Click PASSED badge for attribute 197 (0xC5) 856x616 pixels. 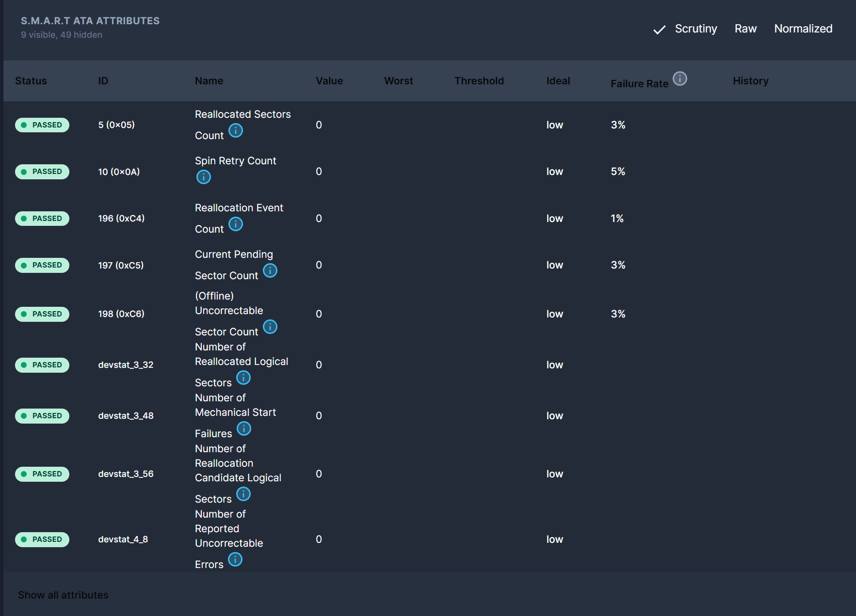pyautogui.click(x=42, y=265)
